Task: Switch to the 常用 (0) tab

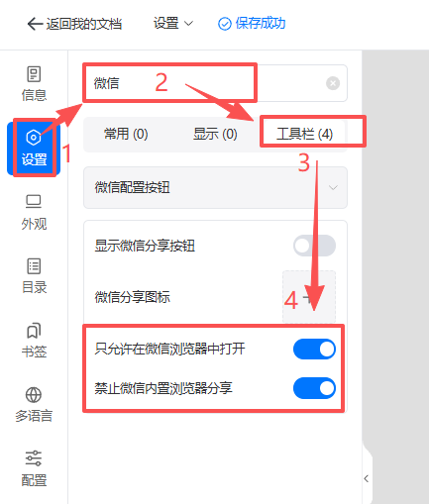Action: pos(126,134)
